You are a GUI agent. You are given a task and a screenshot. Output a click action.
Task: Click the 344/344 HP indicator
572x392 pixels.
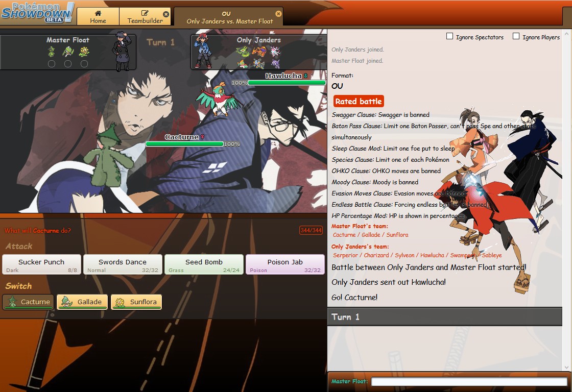(311, 231)
